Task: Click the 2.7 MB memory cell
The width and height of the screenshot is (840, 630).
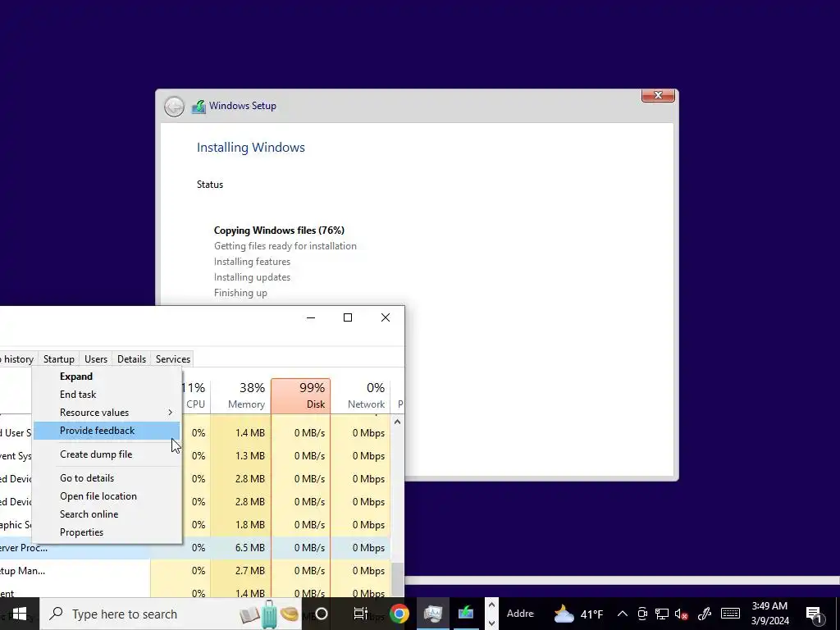Action: (241, 571)
